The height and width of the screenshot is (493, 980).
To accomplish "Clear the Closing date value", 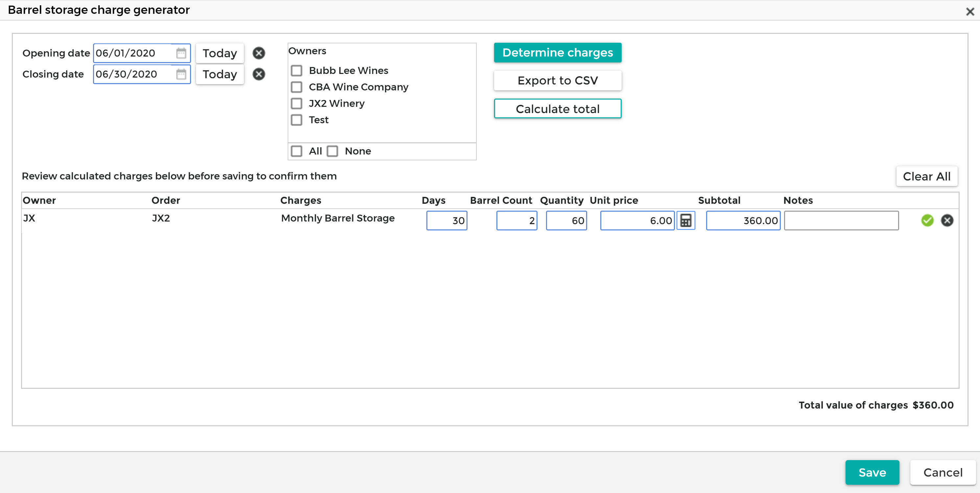I will pyautogui.click(x=259, y=74).
